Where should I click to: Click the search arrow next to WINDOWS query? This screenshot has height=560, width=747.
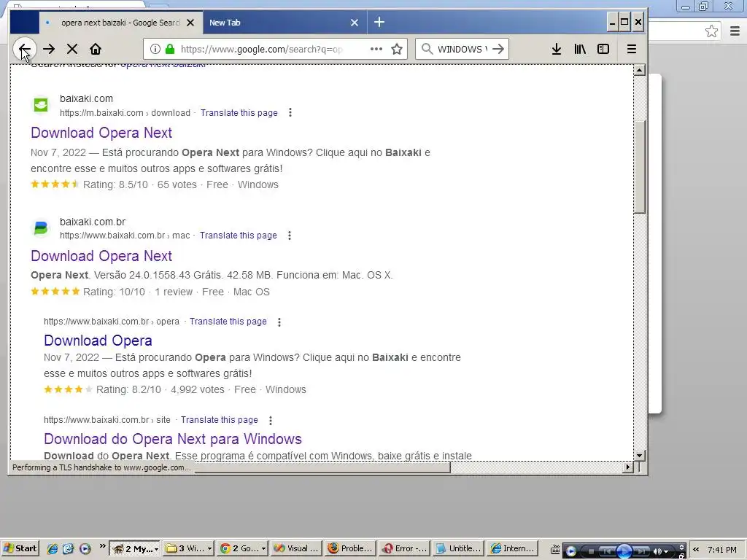(498, 49)
